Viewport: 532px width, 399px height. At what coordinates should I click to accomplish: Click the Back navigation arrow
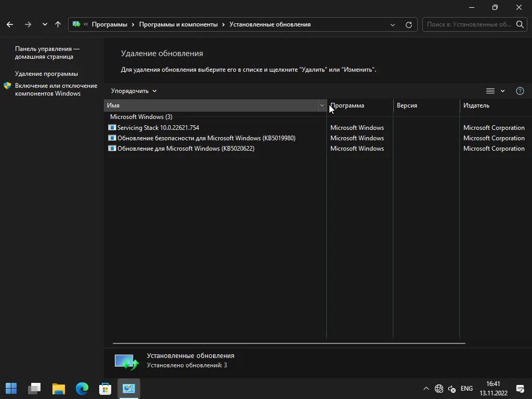pyautogui.click(x=10, y=24)
